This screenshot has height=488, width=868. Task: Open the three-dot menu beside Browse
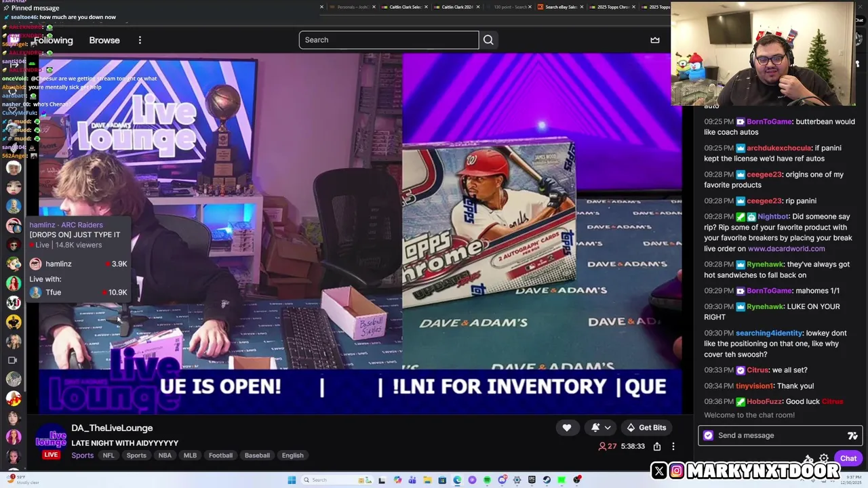click(x=140, y=40)
